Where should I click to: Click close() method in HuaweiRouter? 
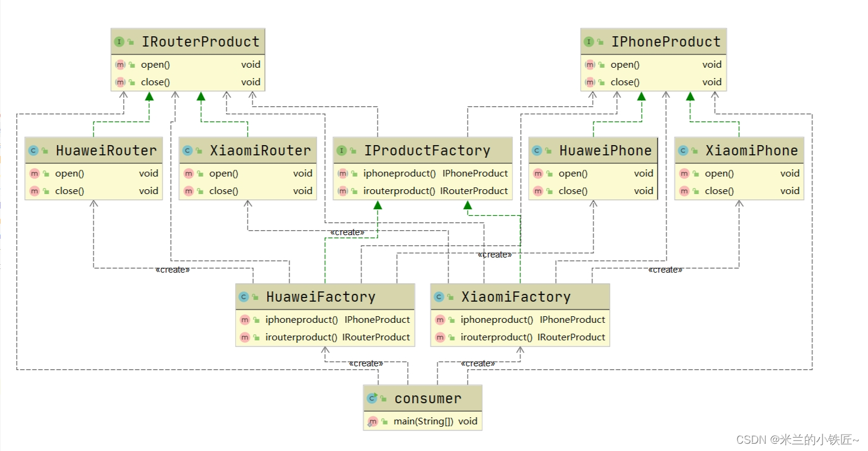click(x=70, y=191)
